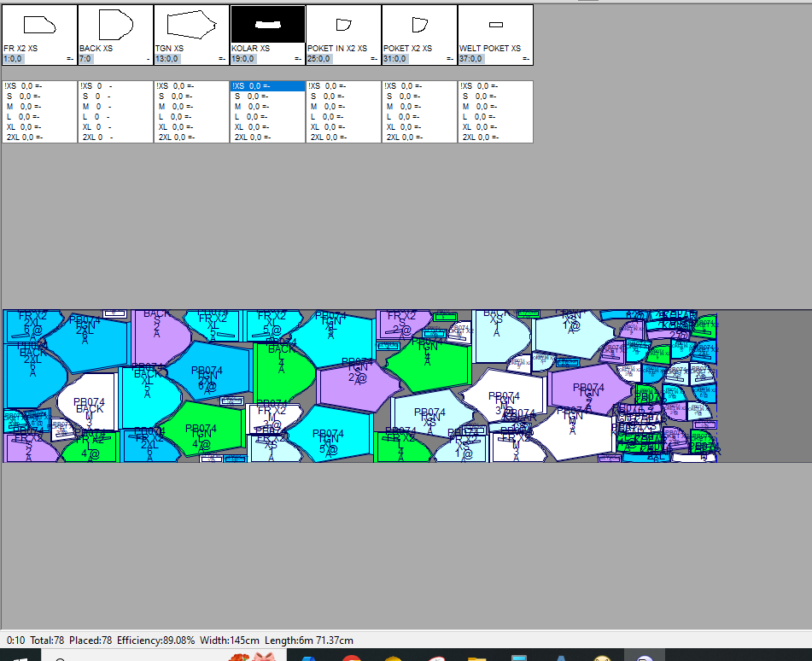The image size is (812, 661).
Task: Click the Efficiency 89.08% status bar readout
Action: coord(155,641)
